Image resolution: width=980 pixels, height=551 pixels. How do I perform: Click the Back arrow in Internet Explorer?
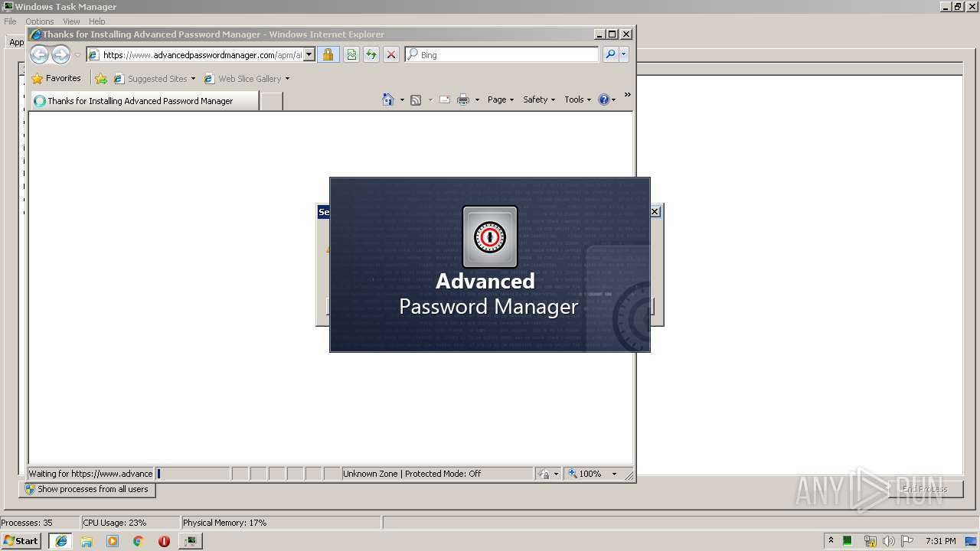coord(39,54)
